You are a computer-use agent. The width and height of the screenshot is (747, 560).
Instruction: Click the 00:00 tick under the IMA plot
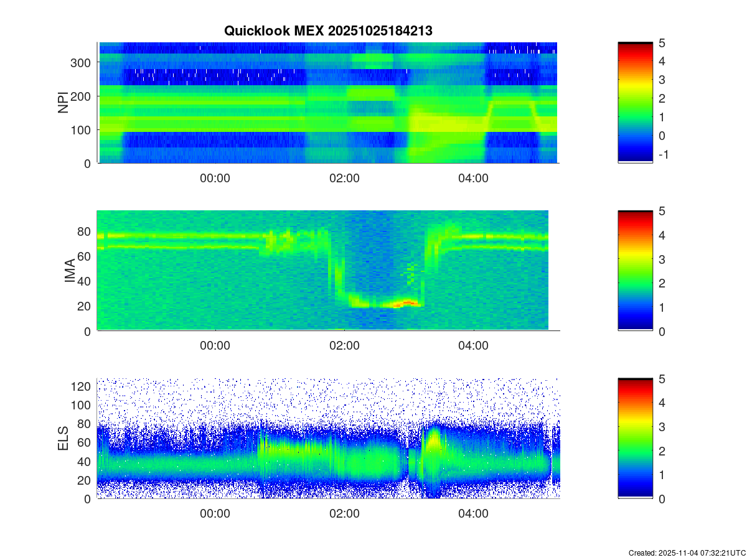(x=215, y=346)
